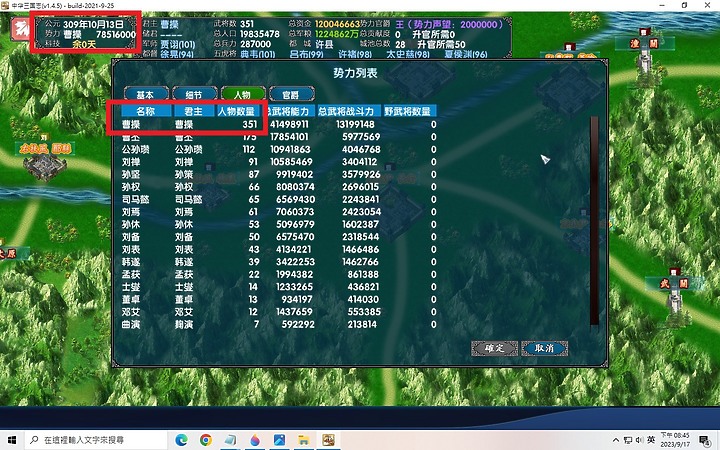Click 太史慈(98) in the top info bar
This screenshot has width=720, height=450.
tap(408, 54)
